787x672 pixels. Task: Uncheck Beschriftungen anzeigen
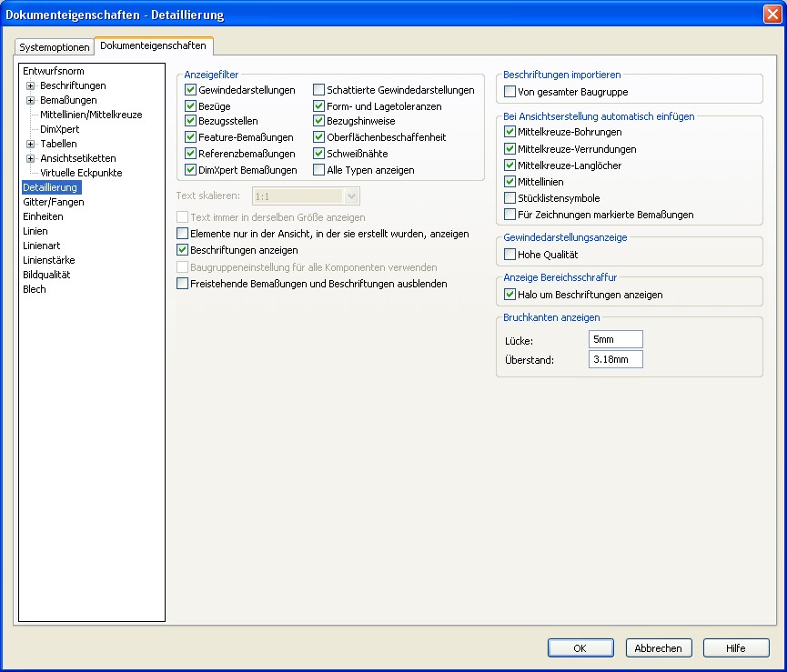click(x=182, y=249)
